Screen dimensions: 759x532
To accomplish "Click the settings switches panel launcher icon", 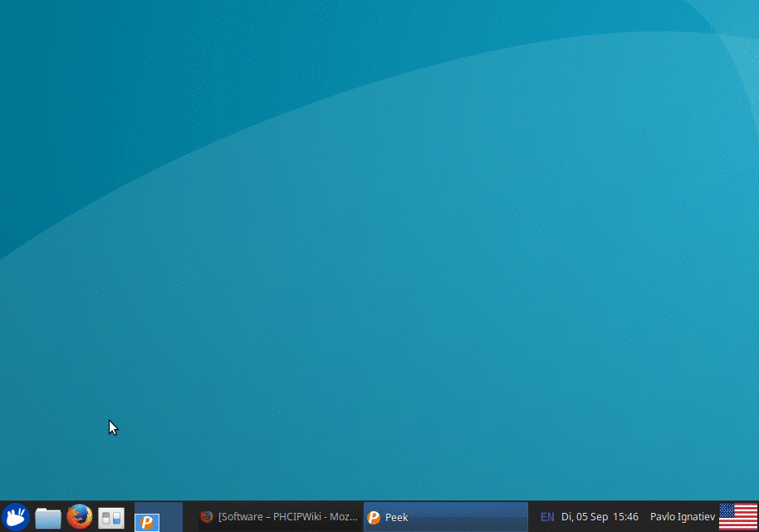I will pos(111,518).
